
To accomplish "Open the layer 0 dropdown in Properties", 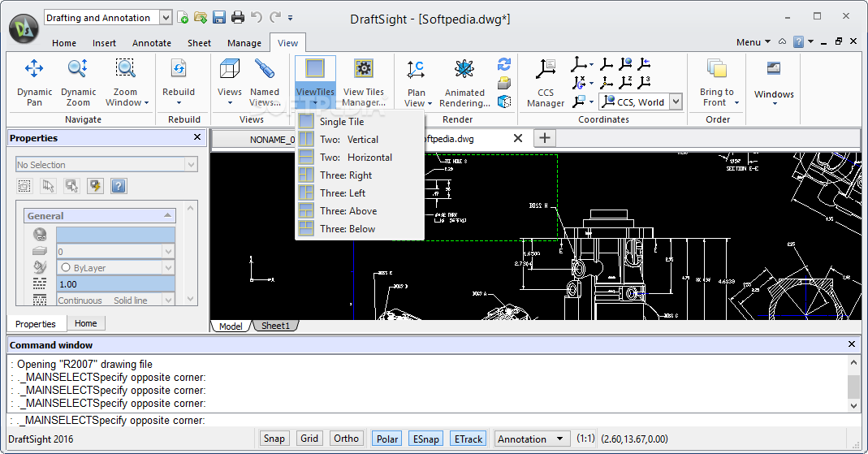I will [169, 251].
